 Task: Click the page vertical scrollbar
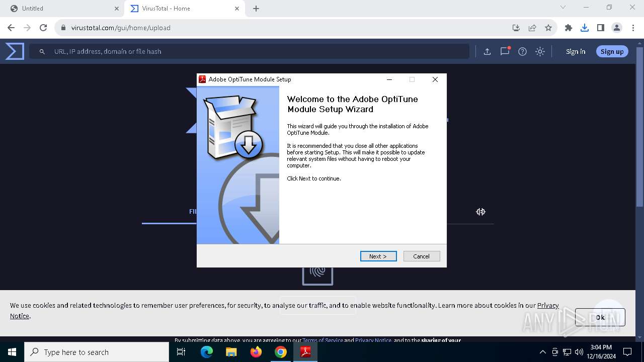tap(640, 126)
